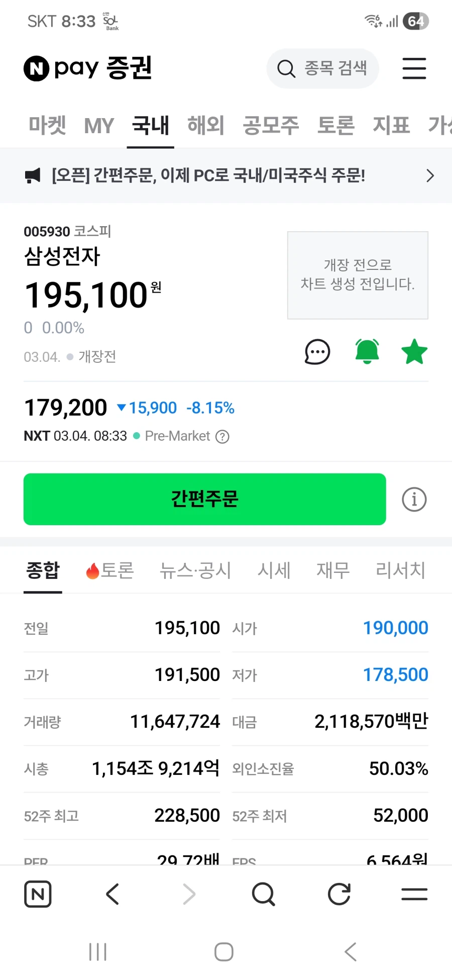Check the battery level indicator
Image resolution: width=452 pixels, height=980 pixels.
point(416,21)
